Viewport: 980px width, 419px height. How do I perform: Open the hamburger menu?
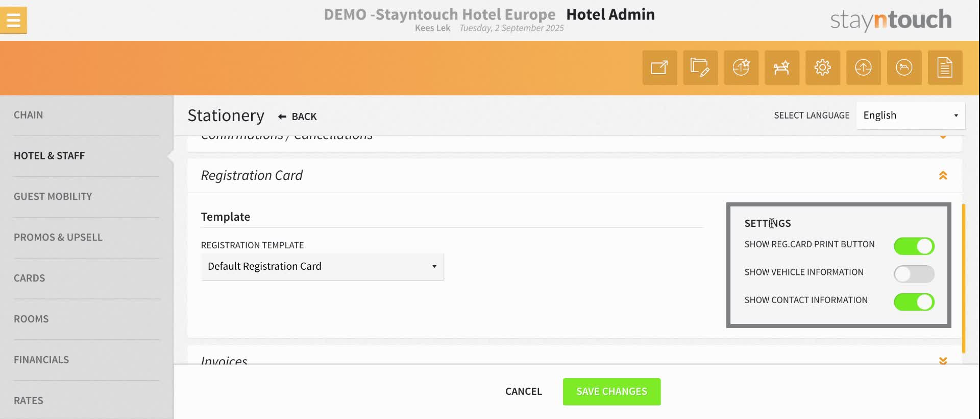pos(13,20)
